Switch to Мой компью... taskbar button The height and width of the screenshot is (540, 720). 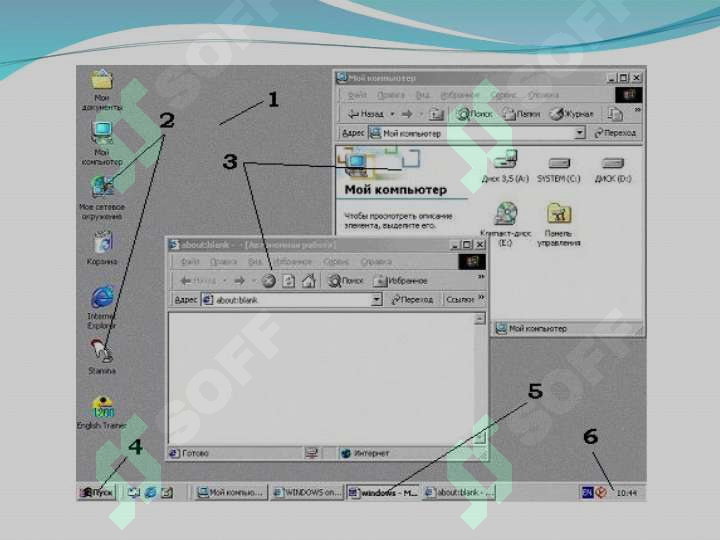point(231,492)
